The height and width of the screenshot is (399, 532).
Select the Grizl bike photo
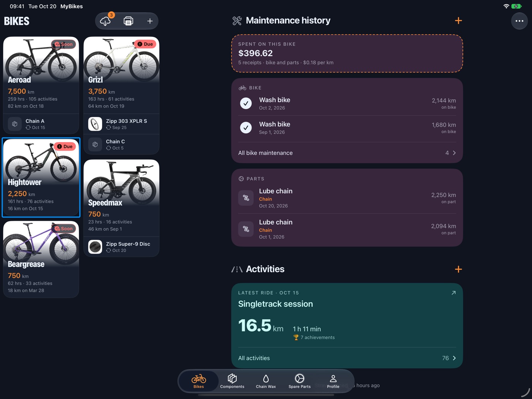tap(121, 60)
